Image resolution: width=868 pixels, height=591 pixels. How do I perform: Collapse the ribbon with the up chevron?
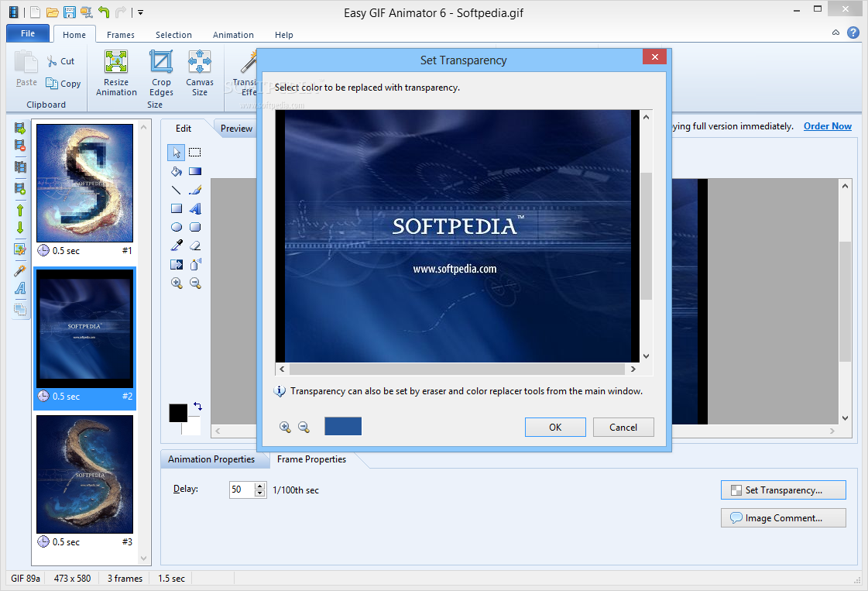click(835, 33)
